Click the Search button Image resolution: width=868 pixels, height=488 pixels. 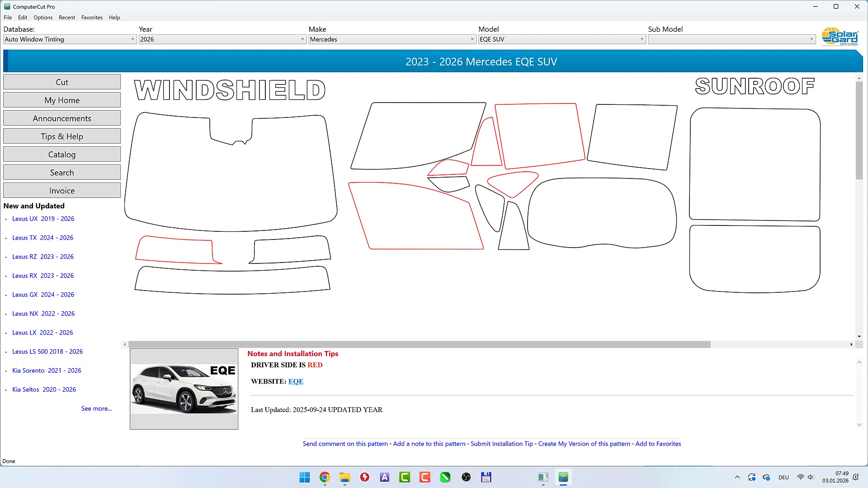pyautogui.click(x=62, y=173)
